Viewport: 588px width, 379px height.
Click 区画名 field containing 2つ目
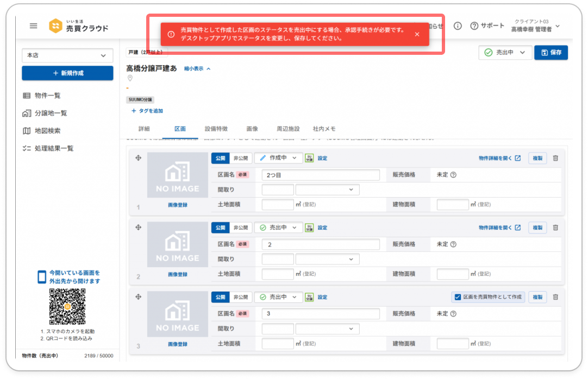click(x=321, y=175)
